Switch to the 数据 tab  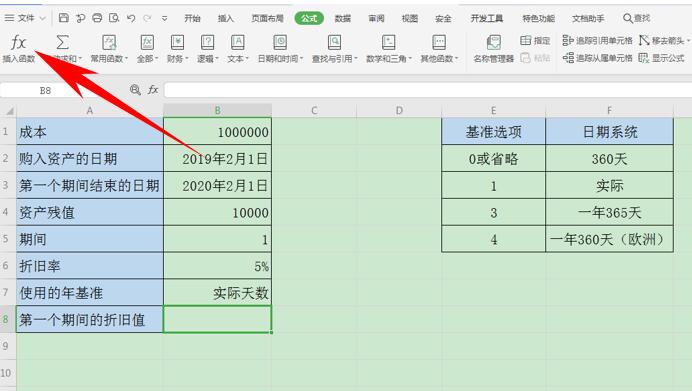(342, 18)
